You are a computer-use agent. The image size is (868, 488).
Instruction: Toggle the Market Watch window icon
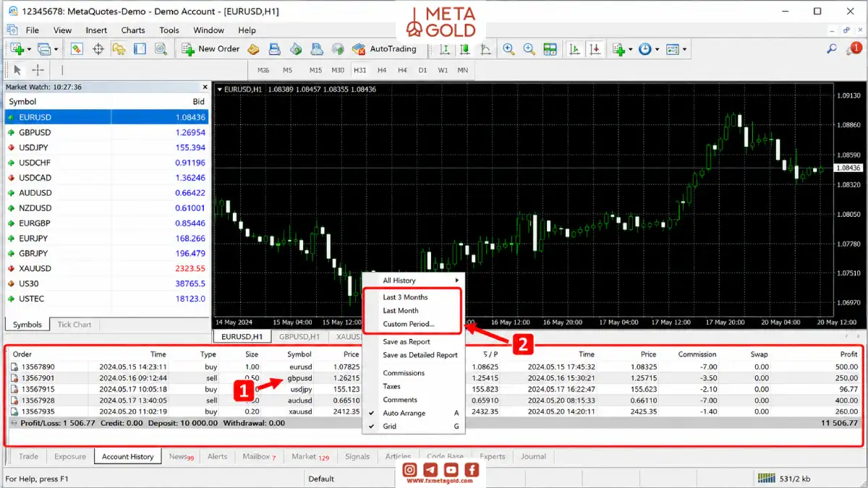[77, 49]
